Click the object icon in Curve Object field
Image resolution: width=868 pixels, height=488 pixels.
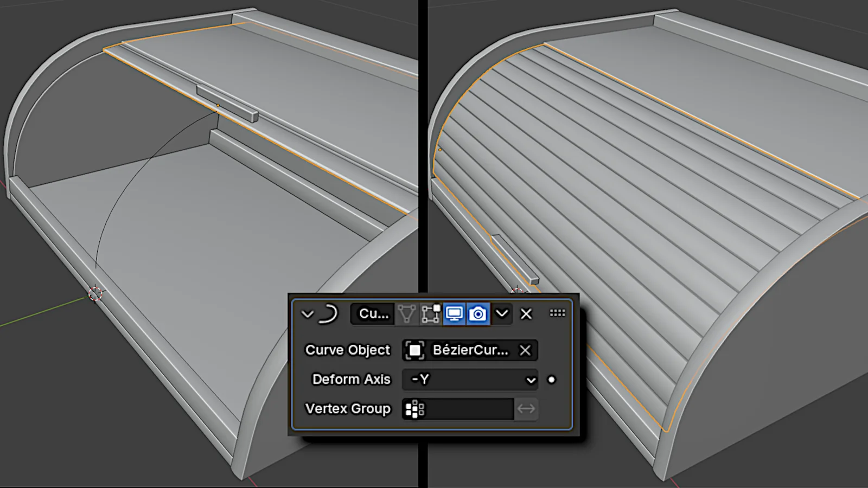pos(414,350)
